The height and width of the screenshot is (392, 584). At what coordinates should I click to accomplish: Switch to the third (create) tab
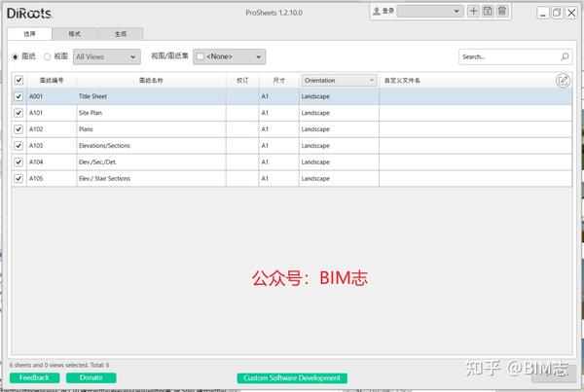click(x=121, y=34)
